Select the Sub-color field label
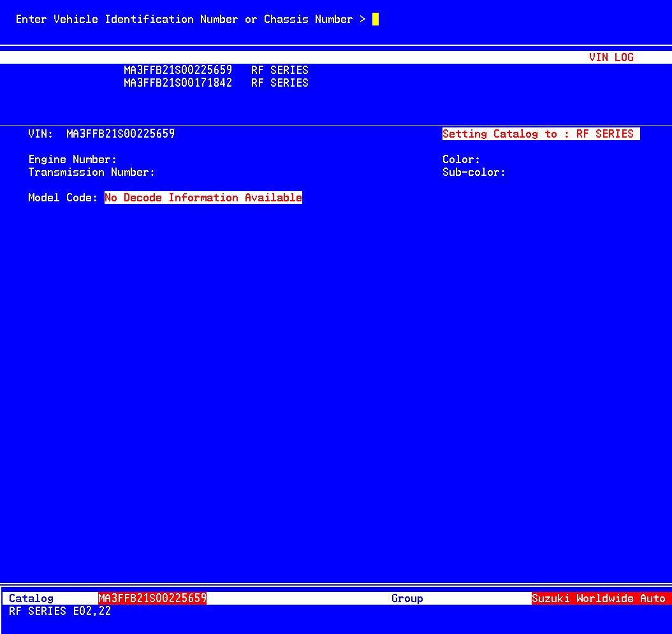Viewport: 672px width, 634px height. click(474, 172)
